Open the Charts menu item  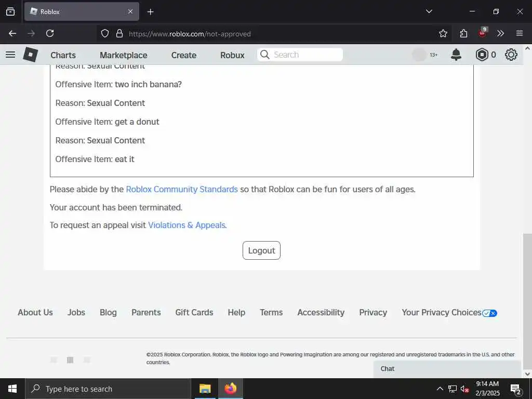(x=63, y=55)
